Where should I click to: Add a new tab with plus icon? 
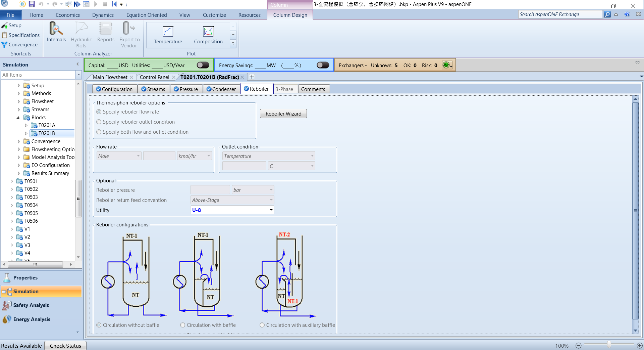click(252, 77)
